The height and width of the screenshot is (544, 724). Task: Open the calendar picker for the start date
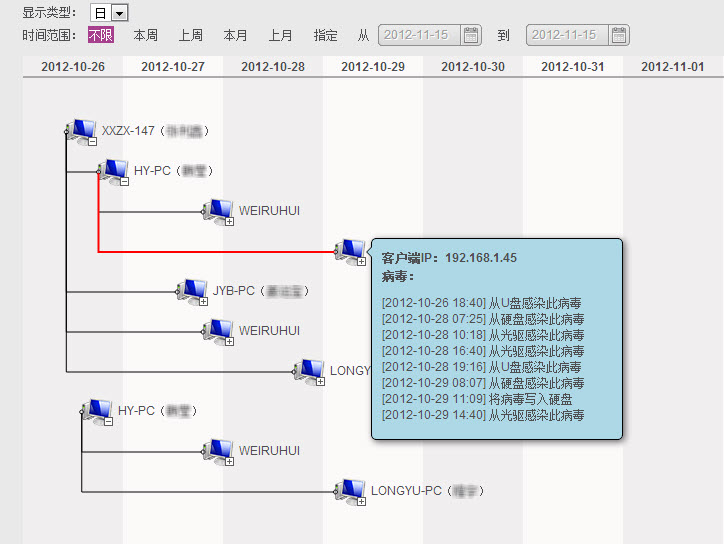tap(471, 35)
